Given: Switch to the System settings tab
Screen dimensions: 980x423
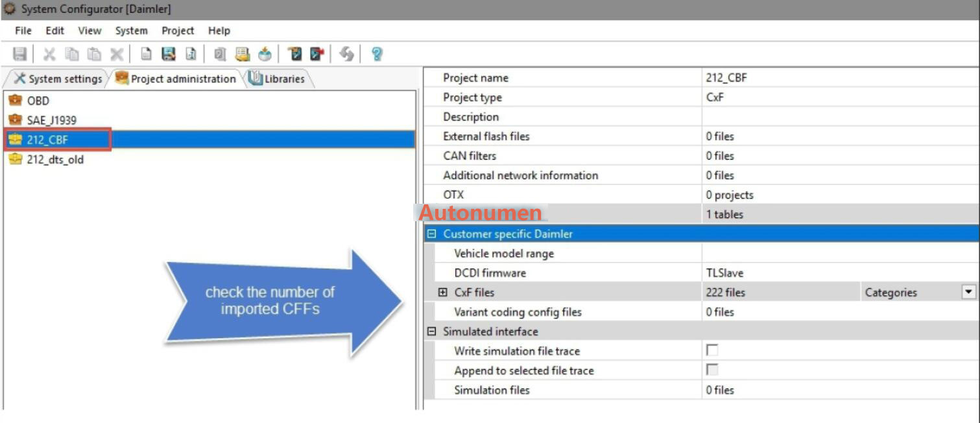Looking at the screenshot, I should (57, 79).
